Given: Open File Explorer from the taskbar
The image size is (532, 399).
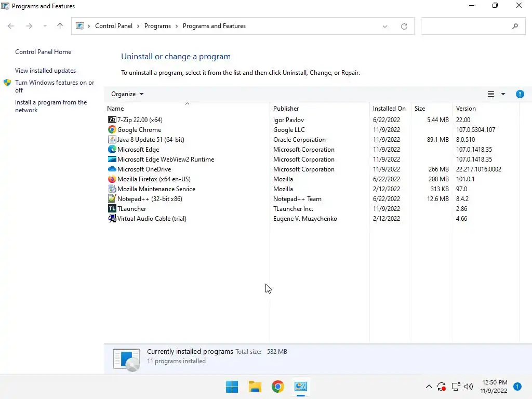Looking at the screenshot, I should 255,387.
